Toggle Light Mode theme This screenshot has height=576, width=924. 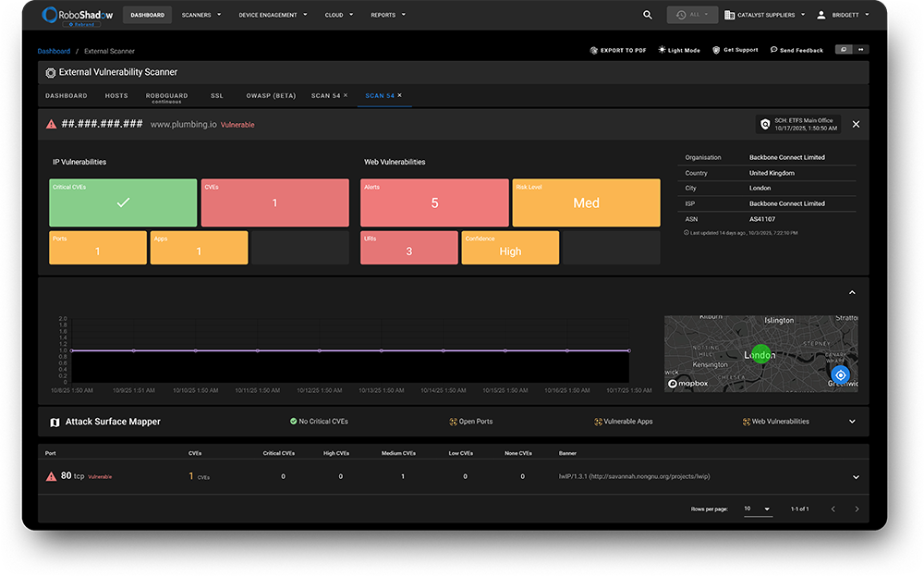678,50
